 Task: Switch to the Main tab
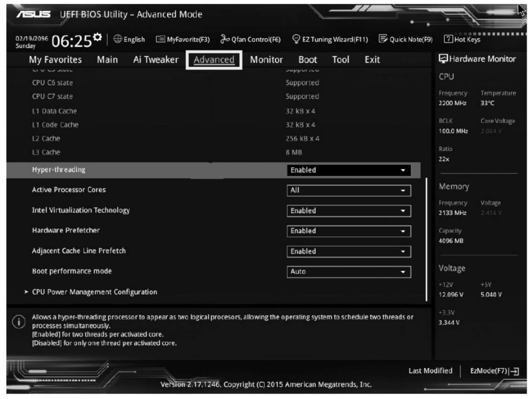(x=107, y=59)
